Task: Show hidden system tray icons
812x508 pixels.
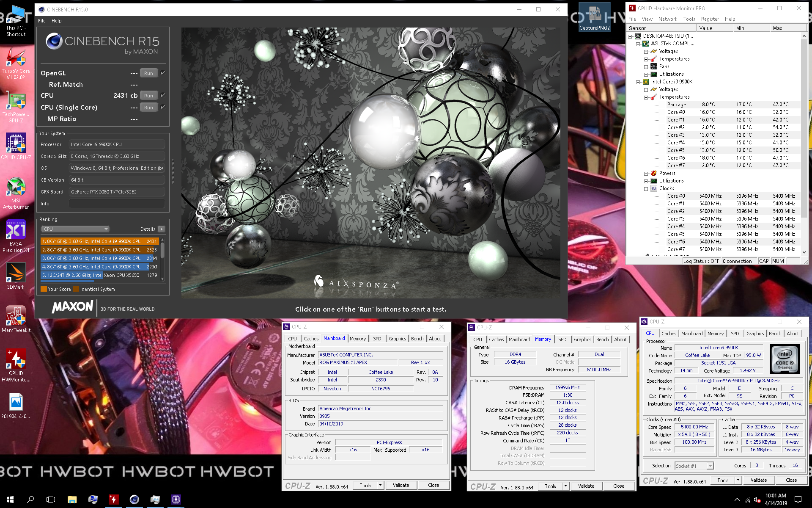Action: click(x=737, y=500)
